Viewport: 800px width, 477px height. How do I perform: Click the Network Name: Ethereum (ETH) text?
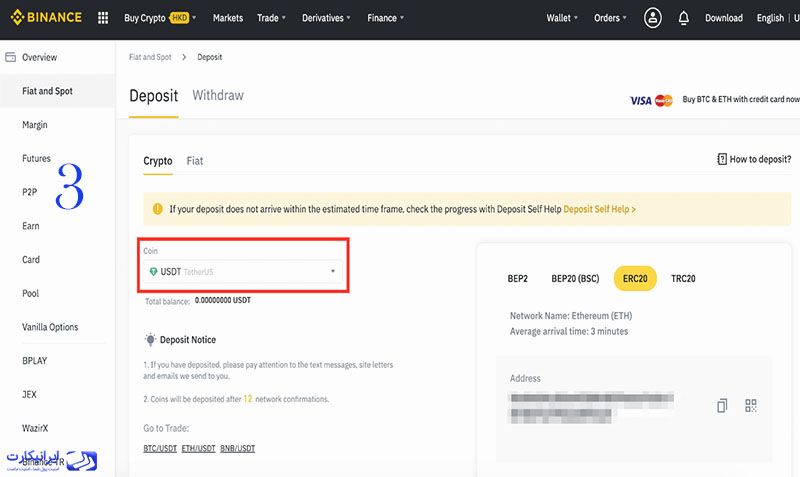coord(571,316)
